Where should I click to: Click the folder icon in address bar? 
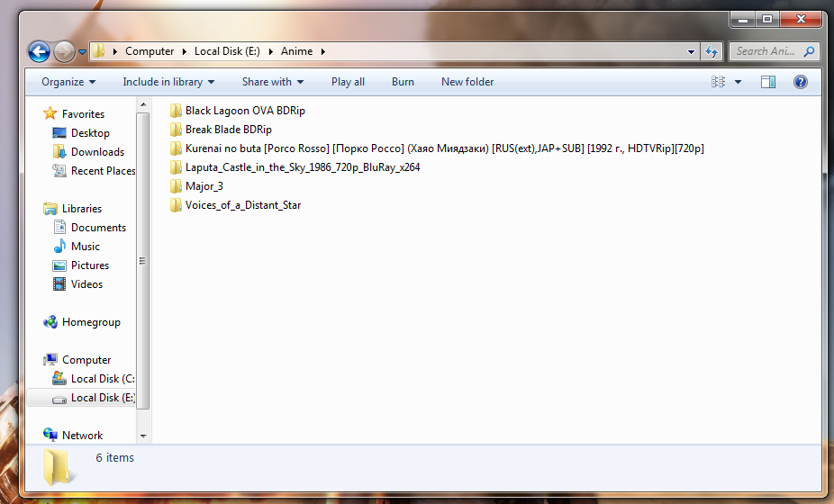(98, 51)
